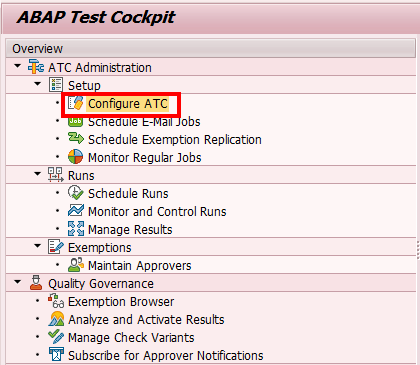Open Analyze and Activate Results
The width and height of the screenshot is (420, 365).
click(x=146, y=320)
